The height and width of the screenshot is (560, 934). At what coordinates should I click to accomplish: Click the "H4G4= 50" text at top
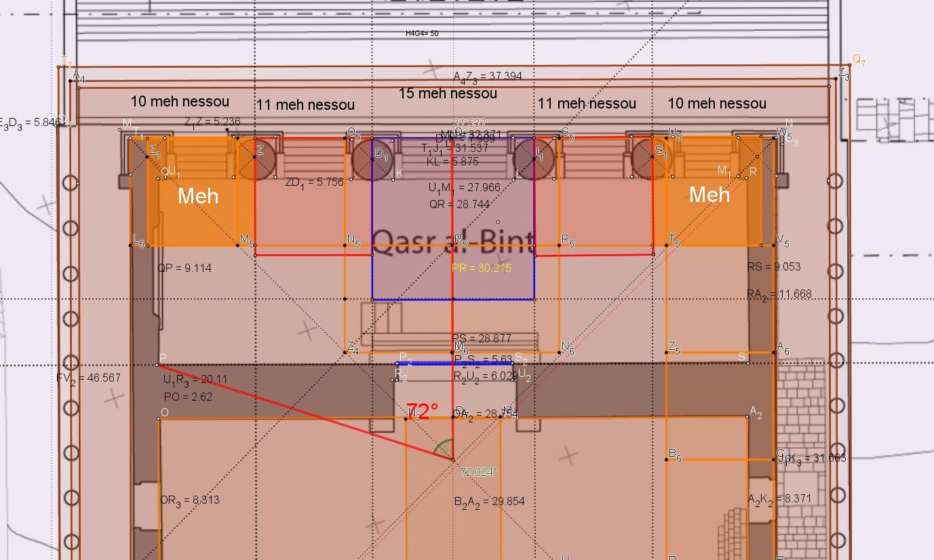(x=422, y=33)
